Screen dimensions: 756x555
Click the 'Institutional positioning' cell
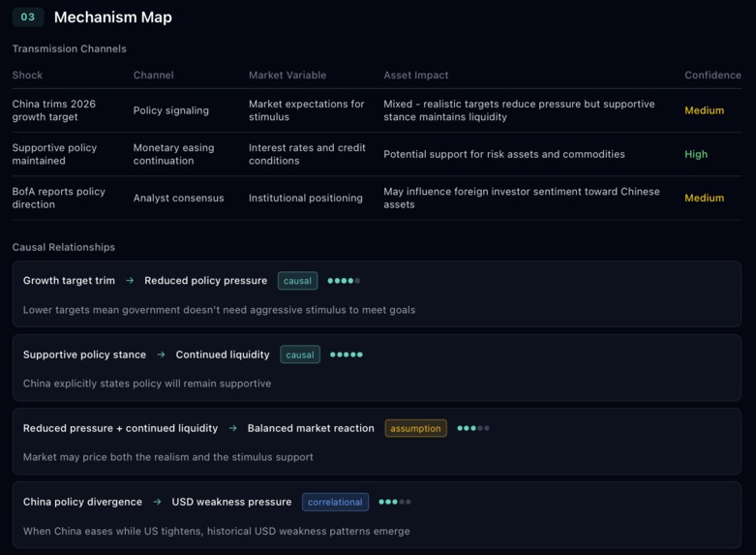(305, 198)
